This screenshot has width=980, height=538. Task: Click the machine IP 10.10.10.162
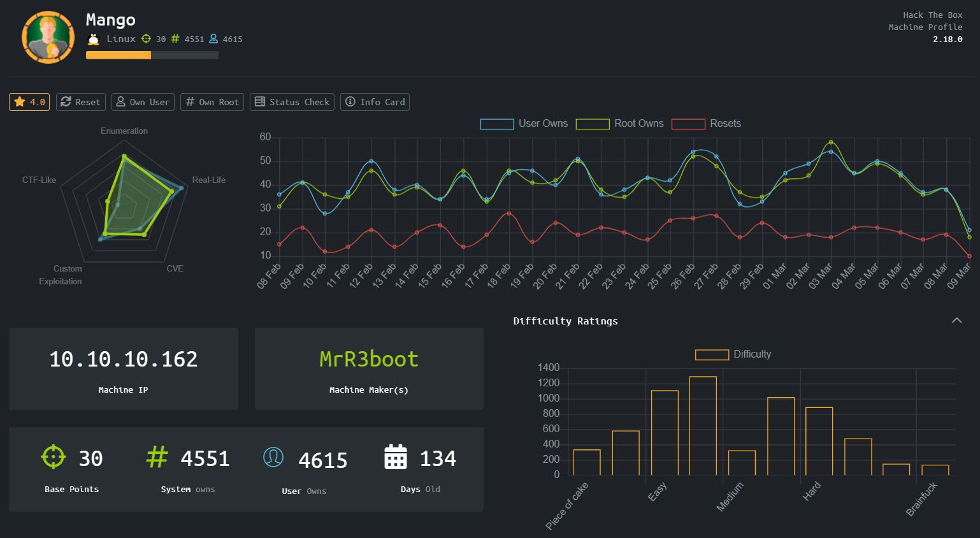[x=124, y=360]
